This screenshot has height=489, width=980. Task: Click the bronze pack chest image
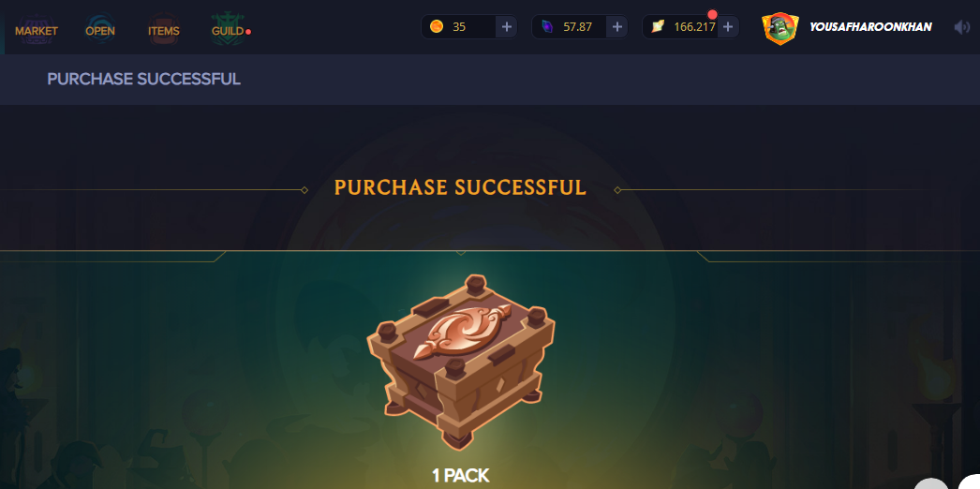tap(461, 361)
